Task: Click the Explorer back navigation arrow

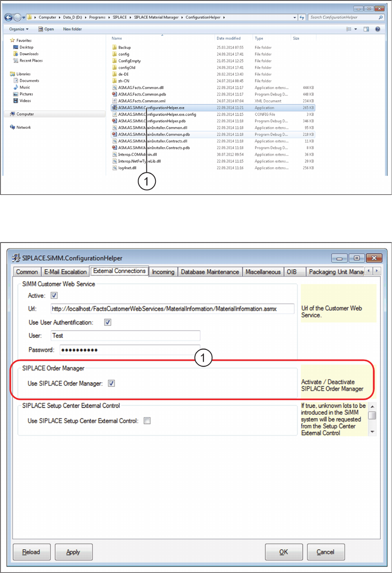Action: (8, 17)
